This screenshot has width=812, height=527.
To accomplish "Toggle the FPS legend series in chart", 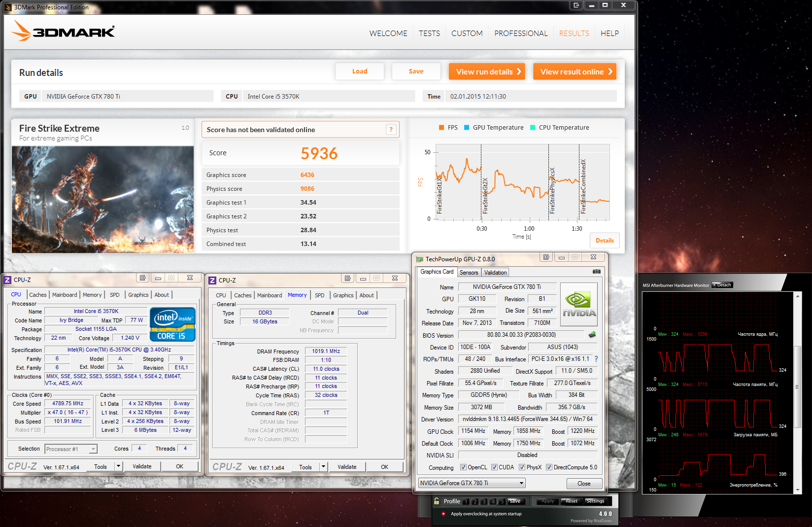I will pyautogui.click(x=448, y=127).
